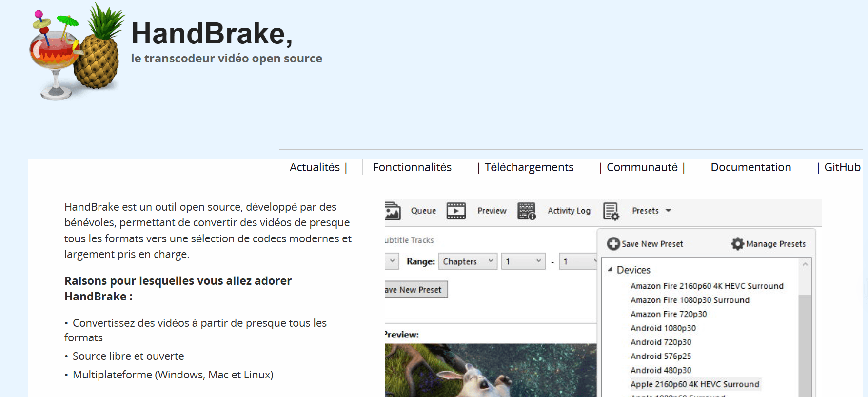
Task: Select Amazon Fire 1080p30 Surround preset
Action: tap(690, 300)
